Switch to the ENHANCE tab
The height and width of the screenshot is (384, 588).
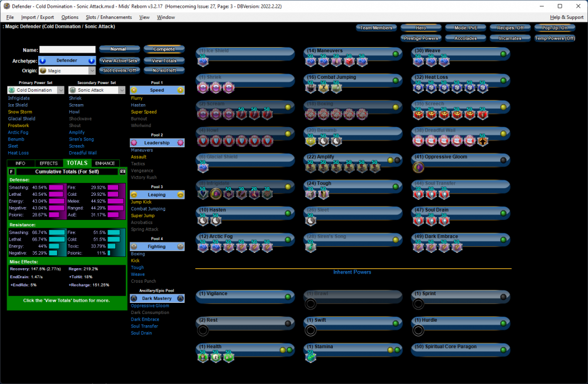pyautogui.click(x=105, y=163)
